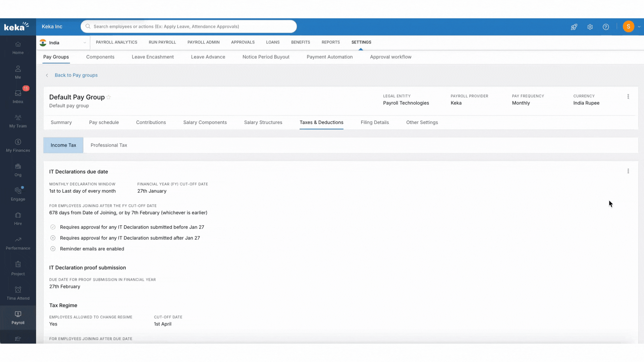Click the notifications/rocket icon
The height and width of the screenshot is (362, 644).
(574, 26)
